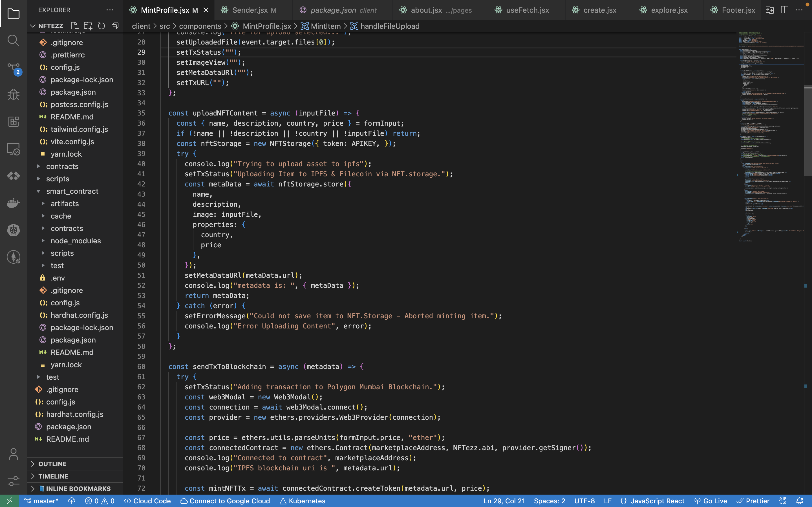812x507 pixels.
Task: Switch to the useFetch.jsx tab
Action: pyautogui.click(x=527, y=10)
